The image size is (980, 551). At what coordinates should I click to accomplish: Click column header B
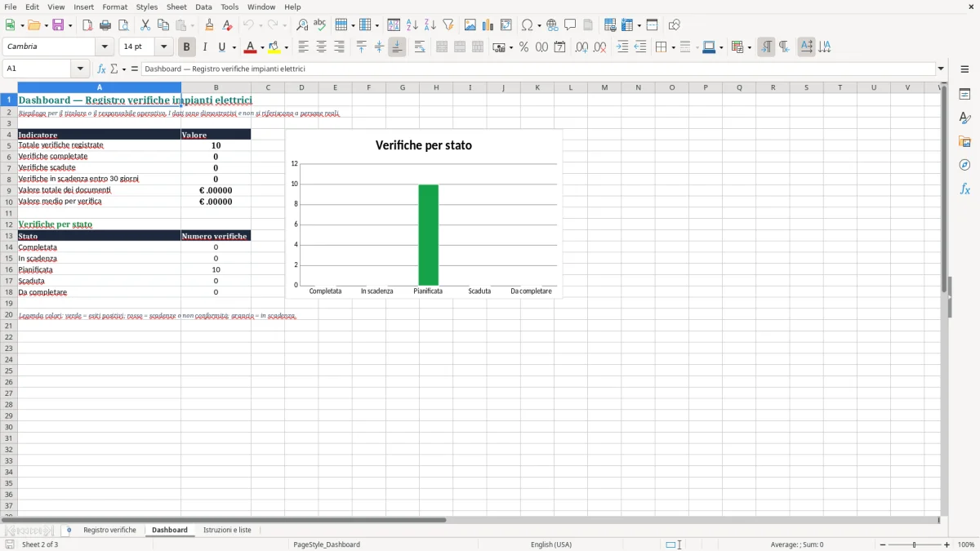[216, 87]
